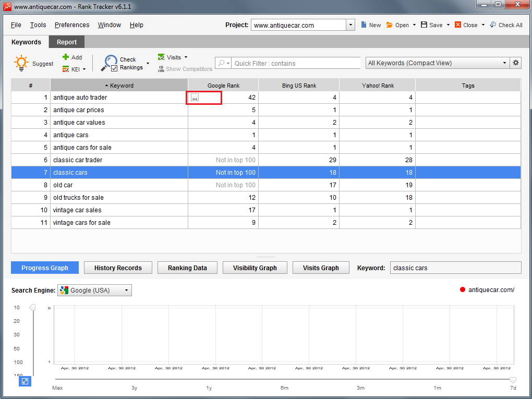Open the History Records view
Viewport: 532px width, 399px height.
[x=118, y=268]
